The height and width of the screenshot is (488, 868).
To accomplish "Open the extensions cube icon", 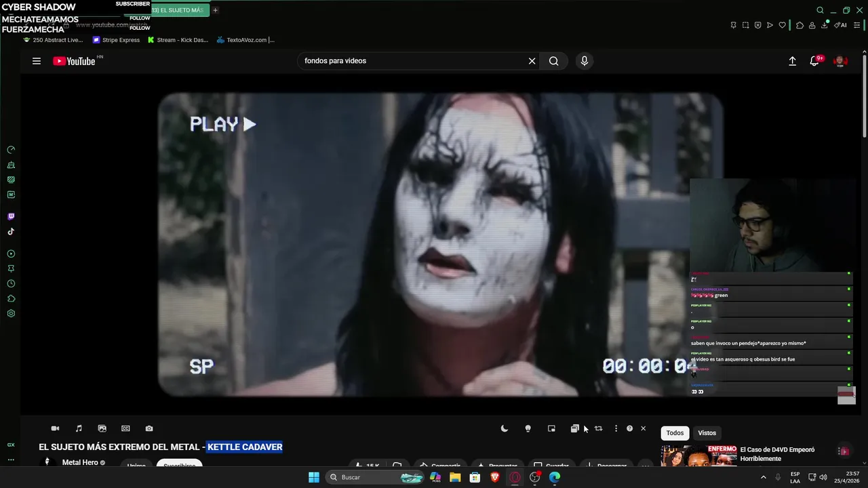I will point(800,25).
